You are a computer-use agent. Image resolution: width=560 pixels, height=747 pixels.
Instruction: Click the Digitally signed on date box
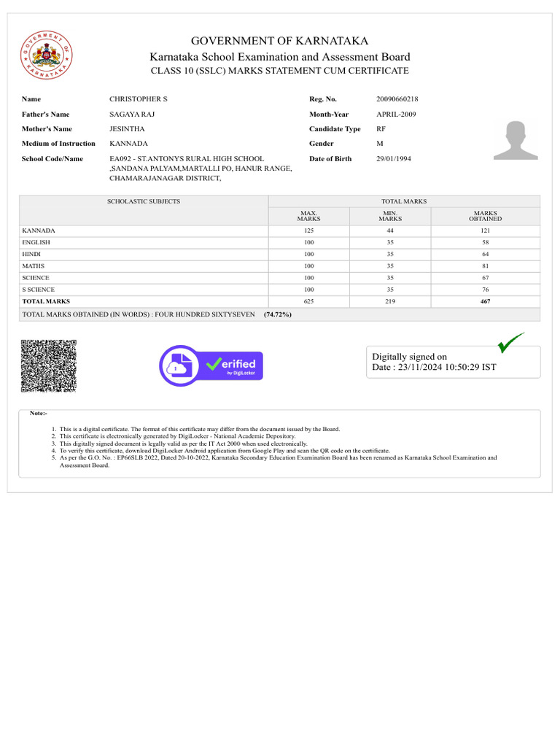454,362
